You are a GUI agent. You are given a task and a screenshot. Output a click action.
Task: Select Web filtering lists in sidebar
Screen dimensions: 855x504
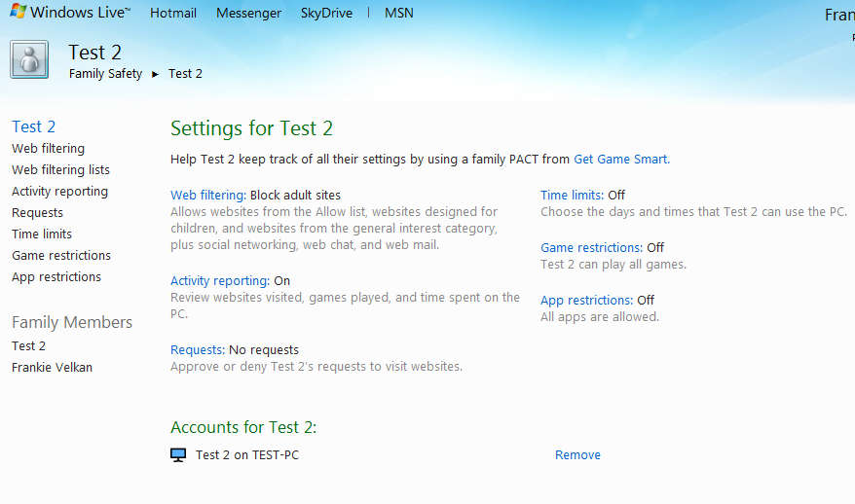(60, 170)
